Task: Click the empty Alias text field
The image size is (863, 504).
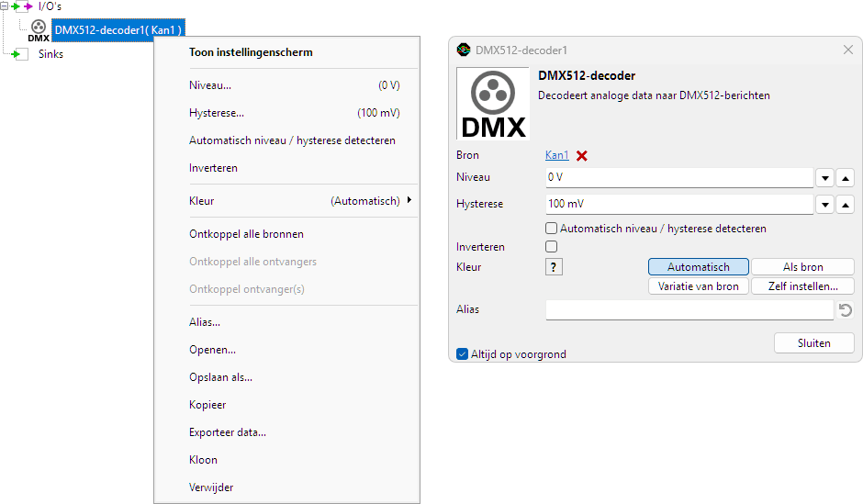Action: pyautogui.click(x=689, y=309)
